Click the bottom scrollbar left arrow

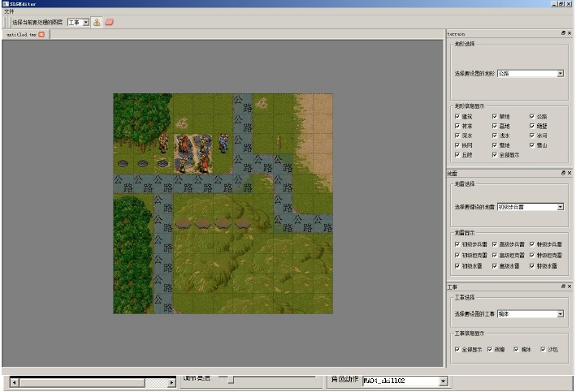pos(15,382)
